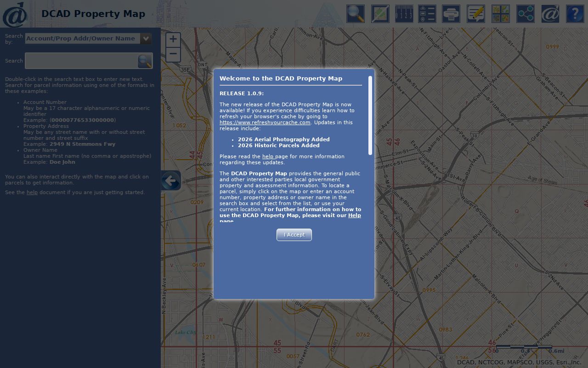588x368 pixels.
Task: Toggle the parcel layer visibility toolbar icon
Action: click(x=380, y=14)
